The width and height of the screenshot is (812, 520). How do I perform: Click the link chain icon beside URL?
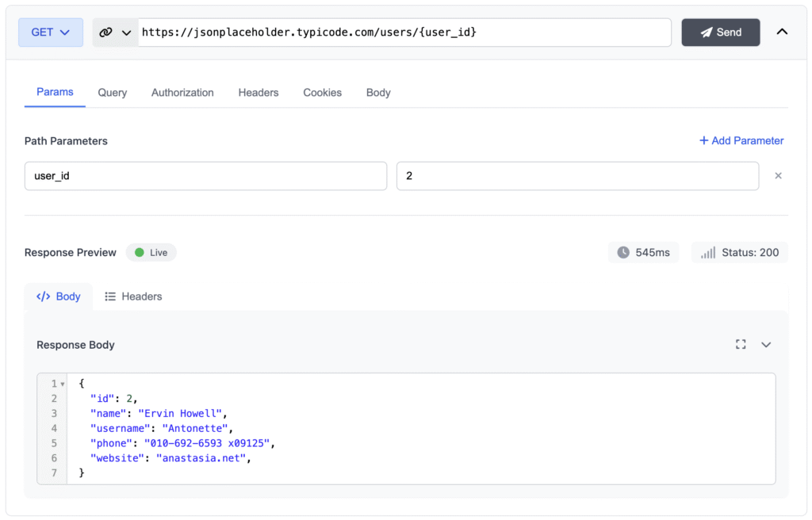[106, 32]
